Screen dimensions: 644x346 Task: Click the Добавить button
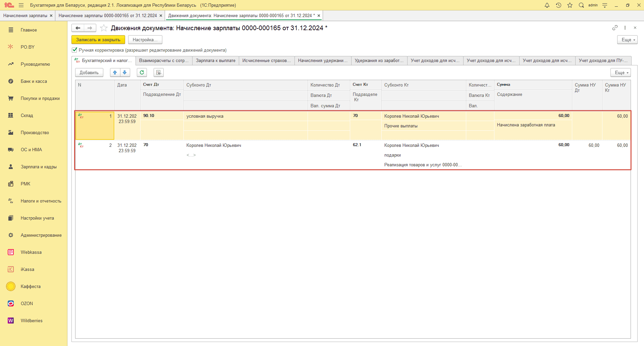[x=89, y=73]
